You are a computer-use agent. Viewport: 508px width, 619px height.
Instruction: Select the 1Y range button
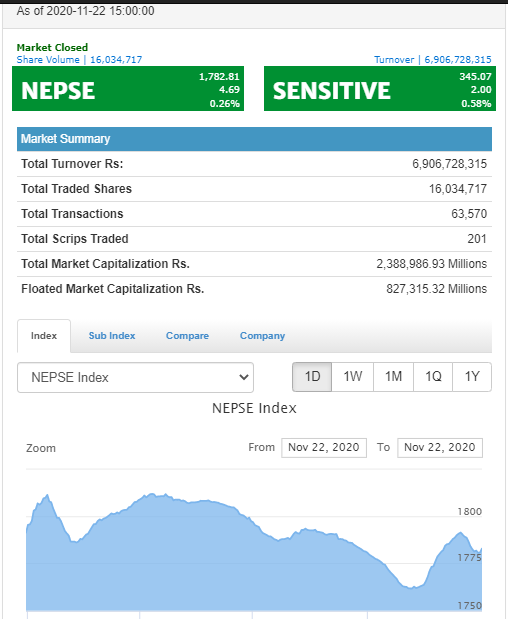(472, 377)
